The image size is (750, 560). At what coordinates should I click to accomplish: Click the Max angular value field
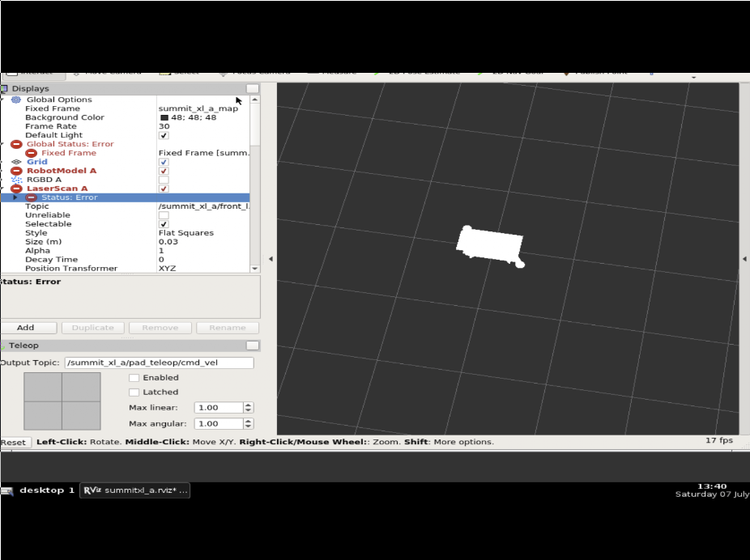pos(219,424)
